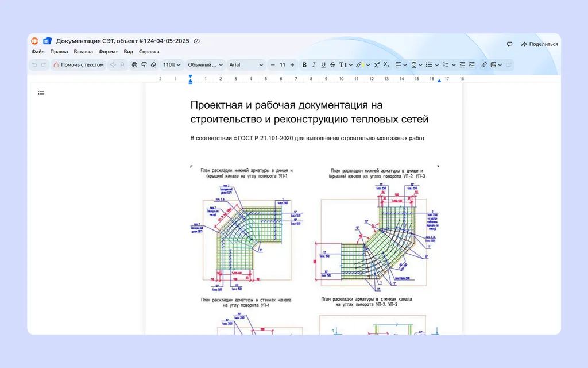Open the comments speech bubble icon
Viewport: 588px width, 368px height.
(509, 44)
